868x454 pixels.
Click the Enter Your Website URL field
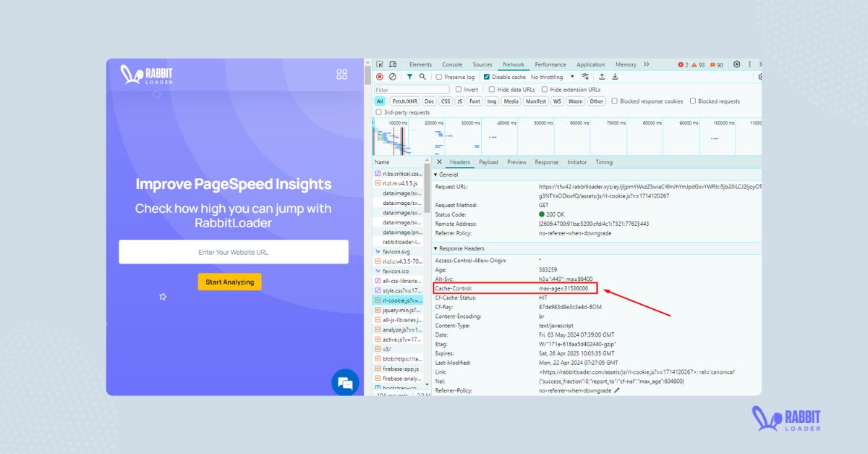pyautogui.click(x=233, y=252)
